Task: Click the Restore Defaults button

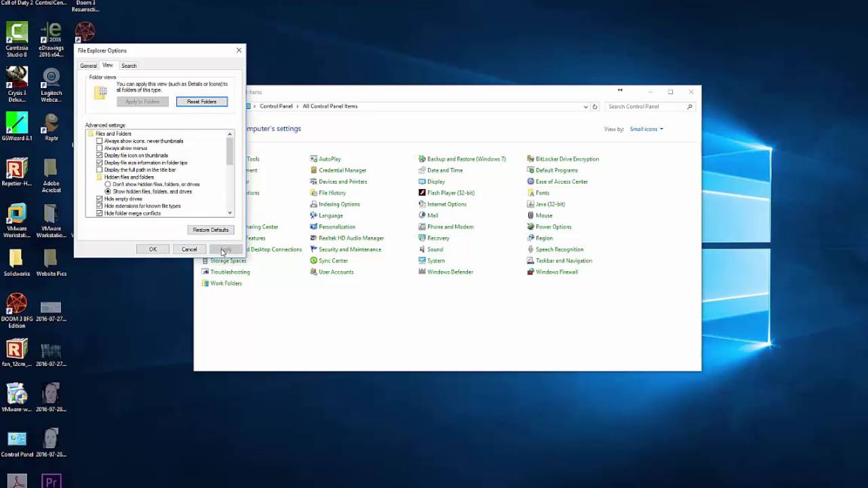Action: pyautogui.click(x=210, y=229)
